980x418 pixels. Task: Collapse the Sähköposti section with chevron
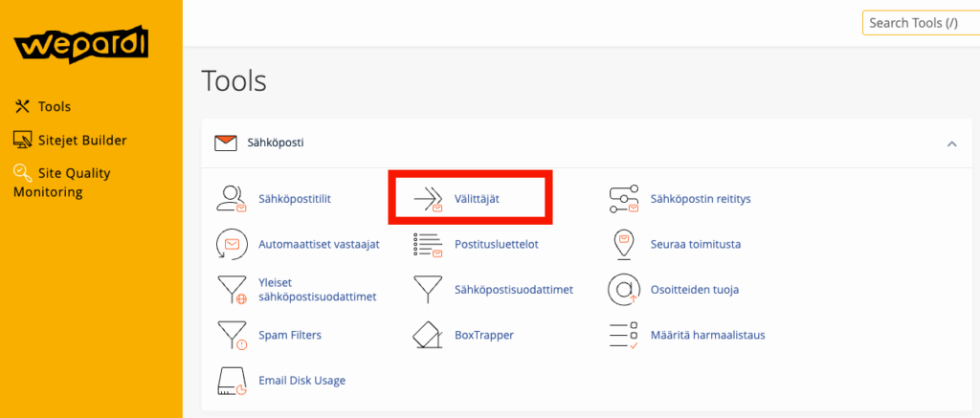tap(951, 143)
